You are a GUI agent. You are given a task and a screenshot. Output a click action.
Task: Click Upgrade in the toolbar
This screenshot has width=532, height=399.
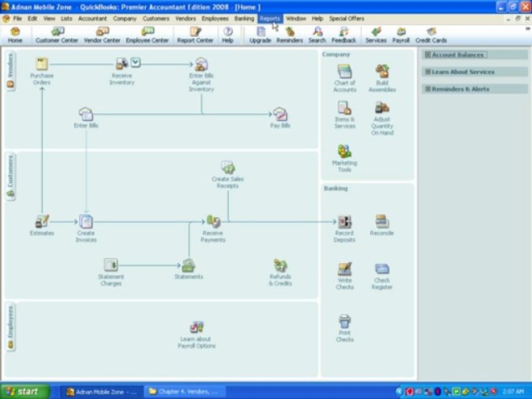pyautogui.click(x=260, y=35)
